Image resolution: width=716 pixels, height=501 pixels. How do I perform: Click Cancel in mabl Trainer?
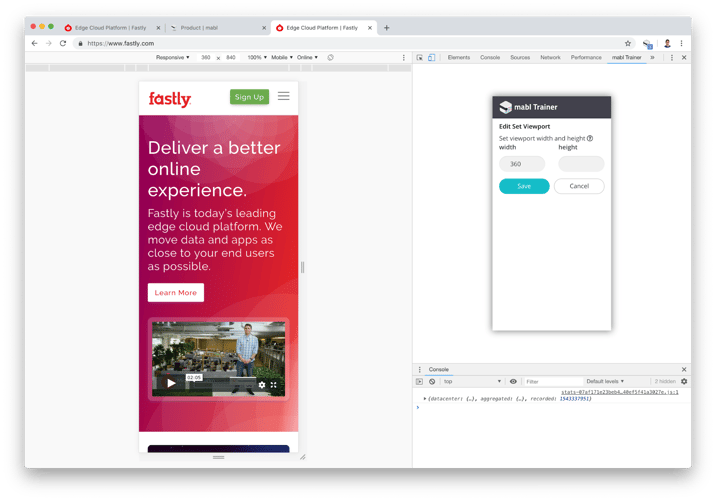[579, 186]
